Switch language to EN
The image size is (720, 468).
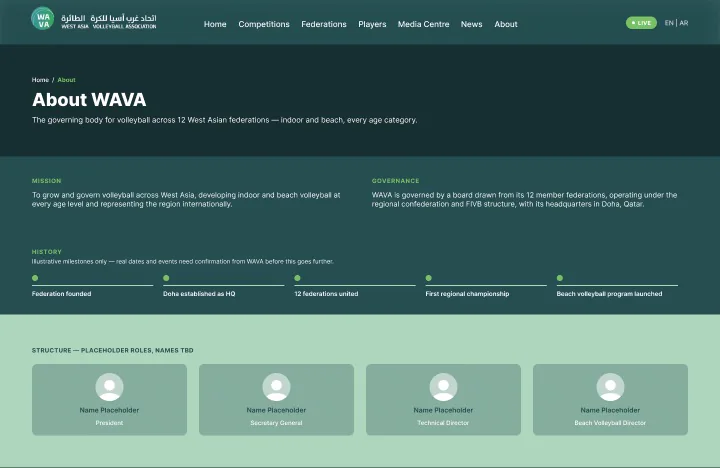(x=669, y=23)
